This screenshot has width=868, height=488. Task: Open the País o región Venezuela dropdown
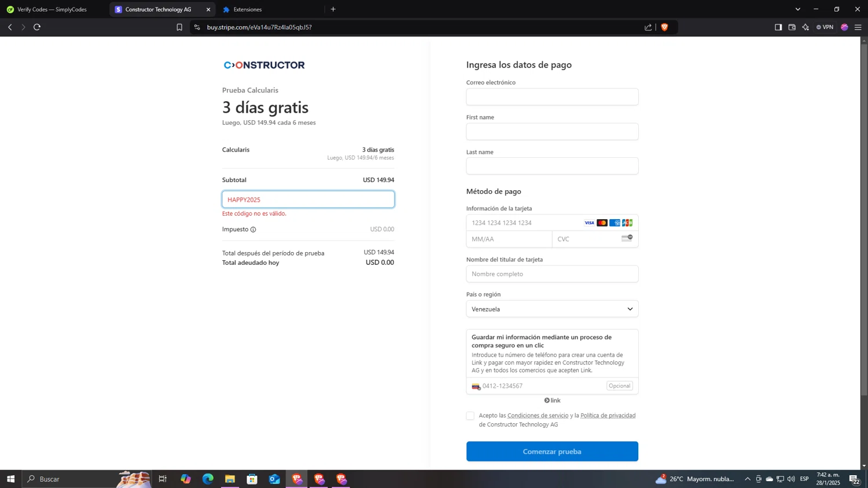(x=552, y=309)
